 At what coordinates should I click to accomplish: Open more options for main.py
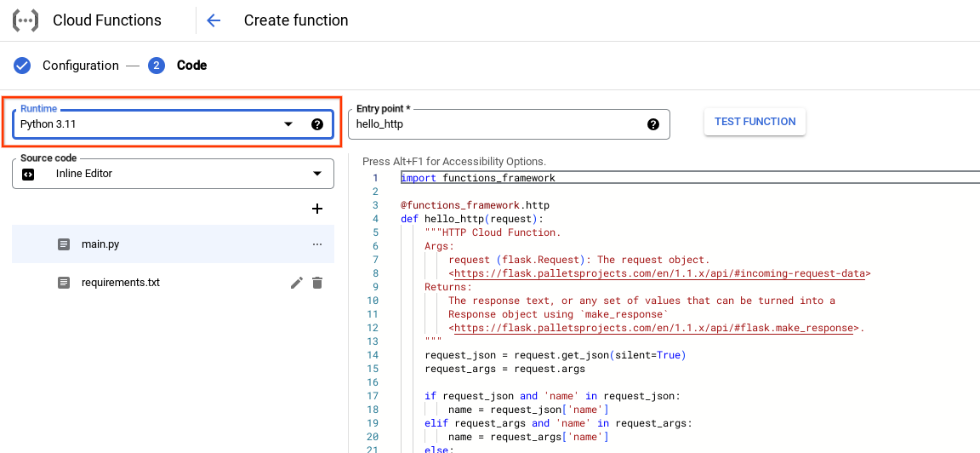317,244
